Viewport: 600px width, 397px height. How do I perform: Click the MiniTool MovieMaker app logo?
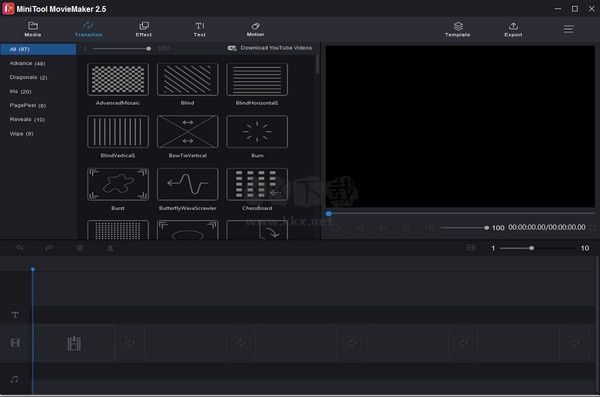click(8, 8)
